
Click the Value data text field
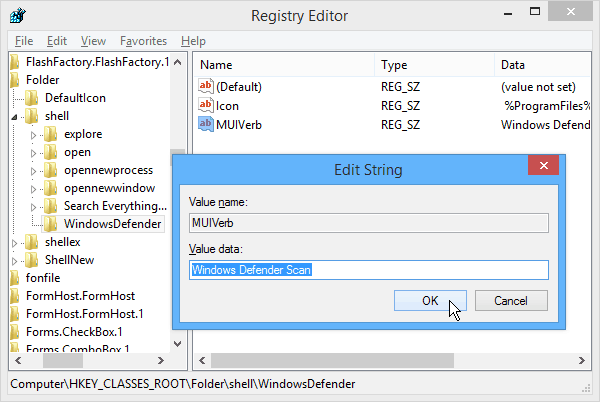pyautogui.click(x=368, y=270)
